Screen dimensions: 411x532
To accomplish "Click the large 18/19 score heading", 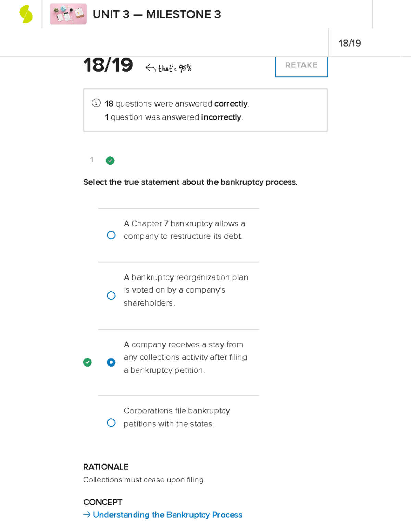I will click(108, 65).
